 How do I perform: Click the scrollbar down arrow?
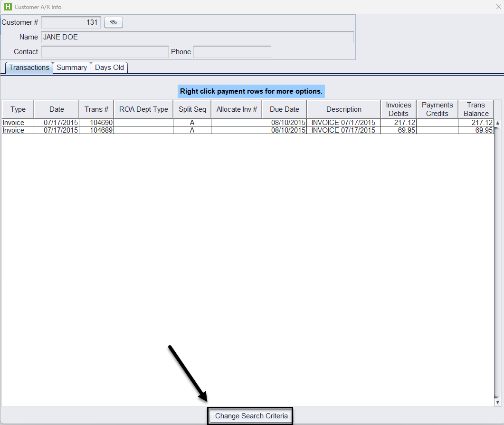tap(498, 402)
